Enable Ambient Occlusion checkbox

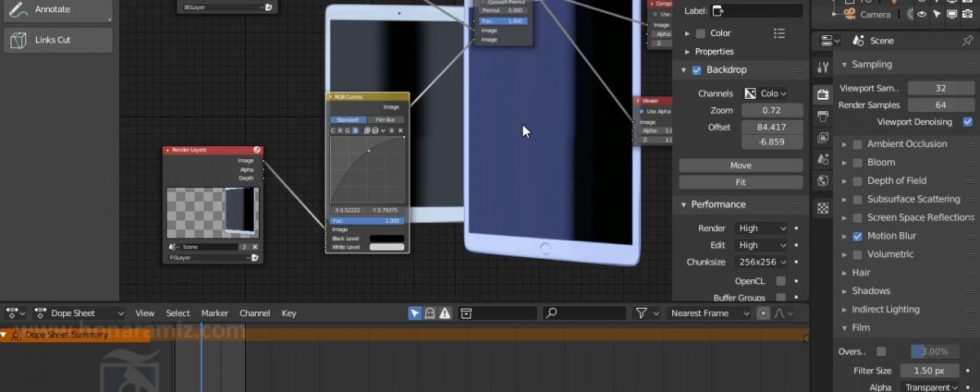[857, 145]
